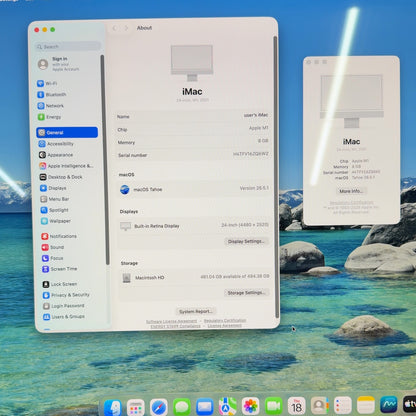Open Messages from the Dock
The image size is (416, 416).
pyautogui.click(x=182, y=407)
